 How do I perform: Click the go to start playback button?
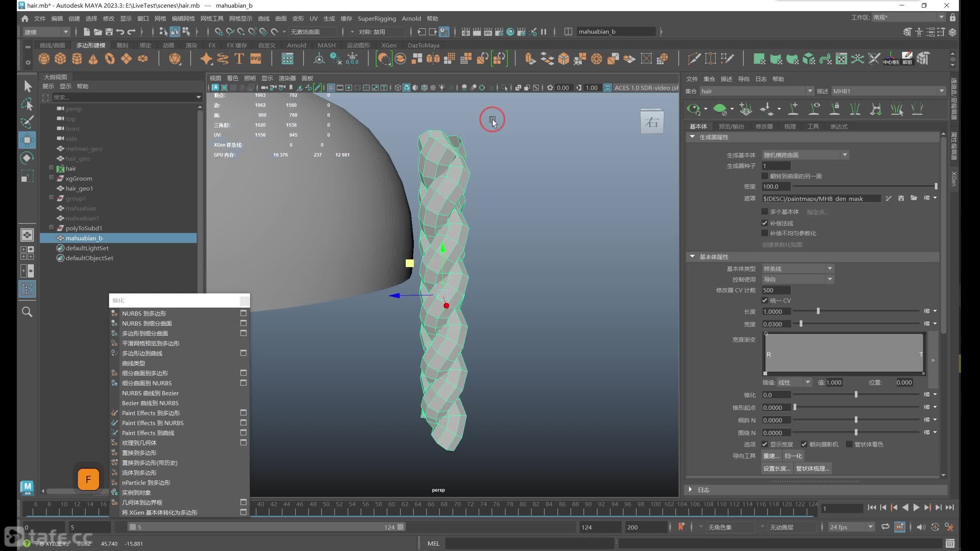coord(872,507)
